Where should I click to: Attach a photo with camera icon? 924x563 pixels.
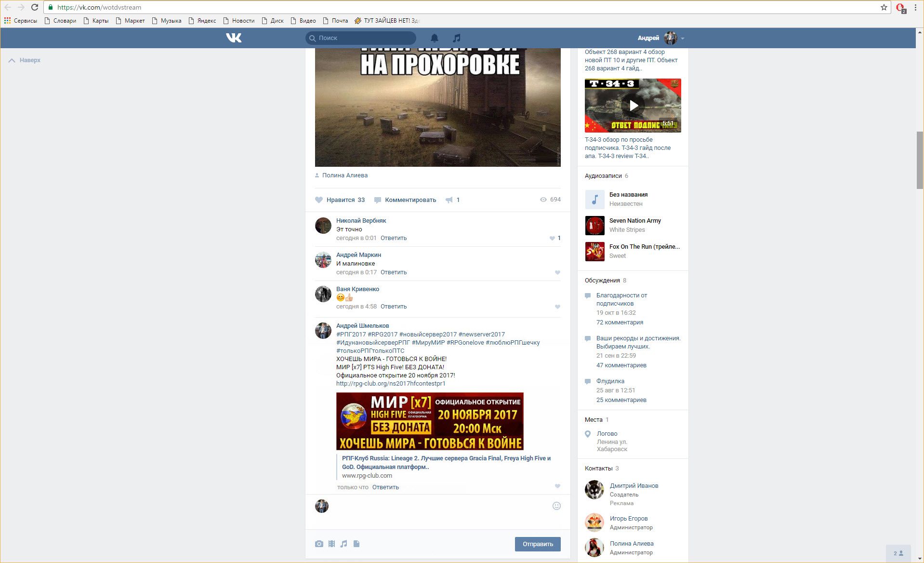[x=319, y=544]
